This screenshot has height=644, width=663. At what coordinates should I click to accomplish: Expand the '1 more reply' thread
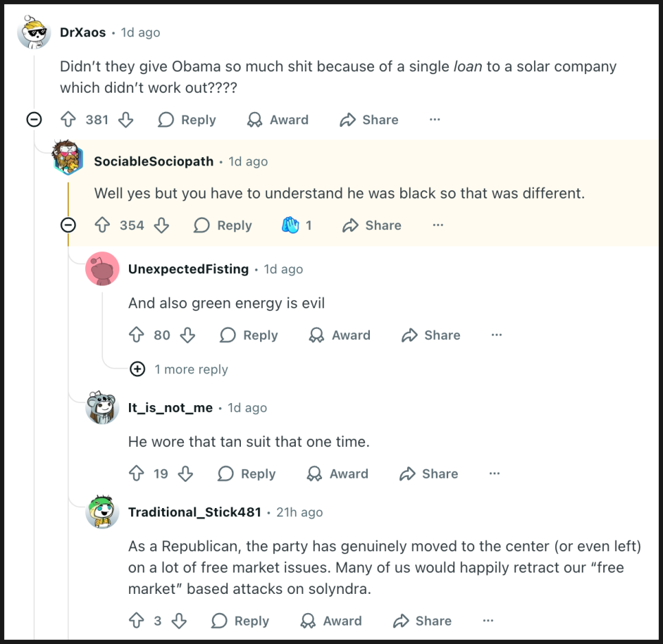click(138, 369)
